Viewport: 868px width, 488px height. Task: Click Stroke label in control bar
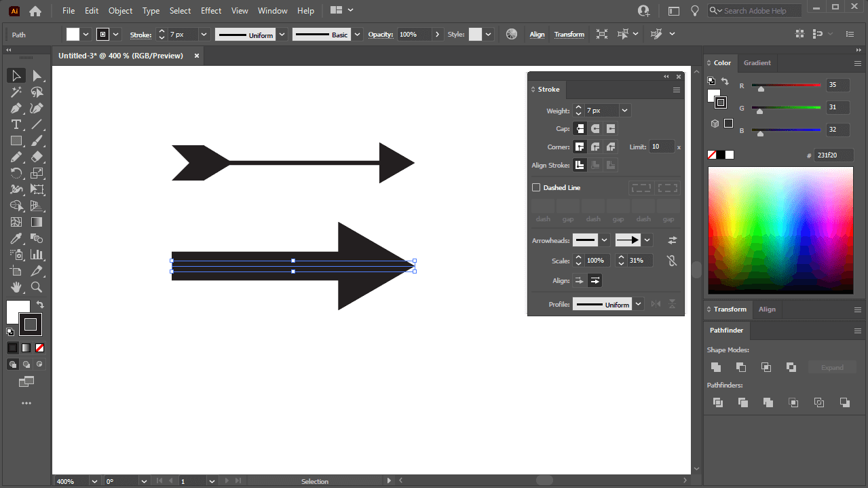[x=140, y=35]
